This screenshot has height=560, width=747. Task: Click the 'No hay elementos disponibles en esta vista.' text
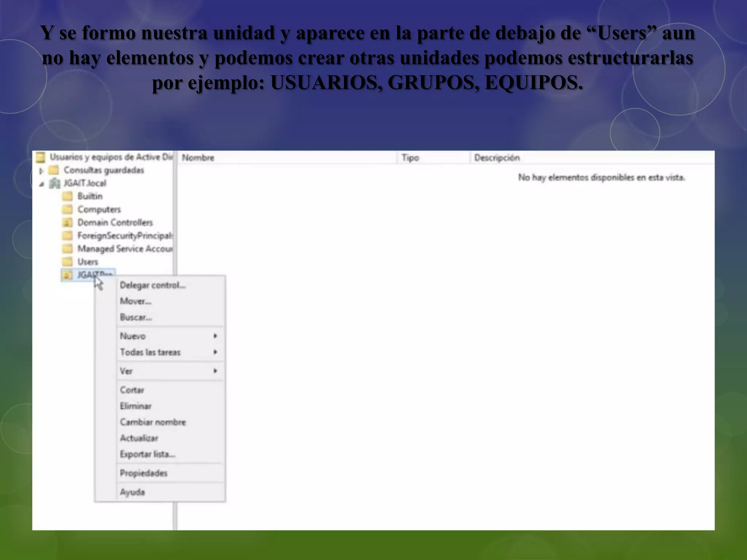tap(601, 178)
